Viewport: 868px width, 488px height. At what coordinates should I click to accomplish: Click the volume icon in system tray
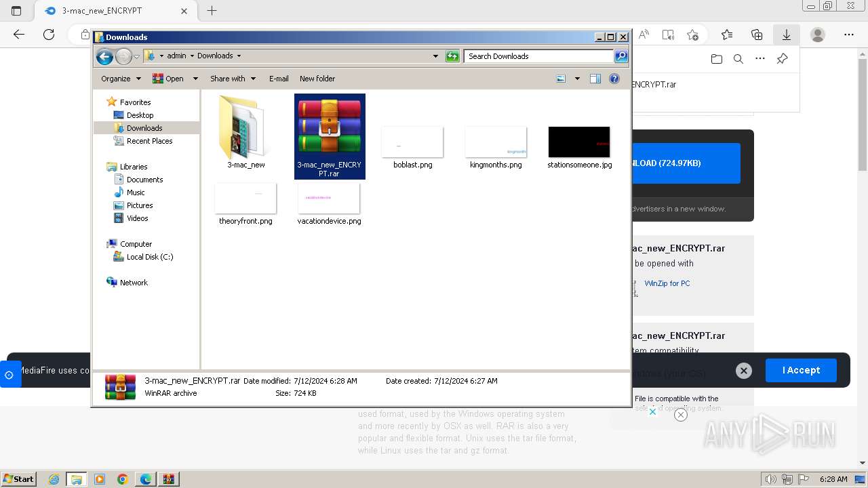(x=771, y=479)
